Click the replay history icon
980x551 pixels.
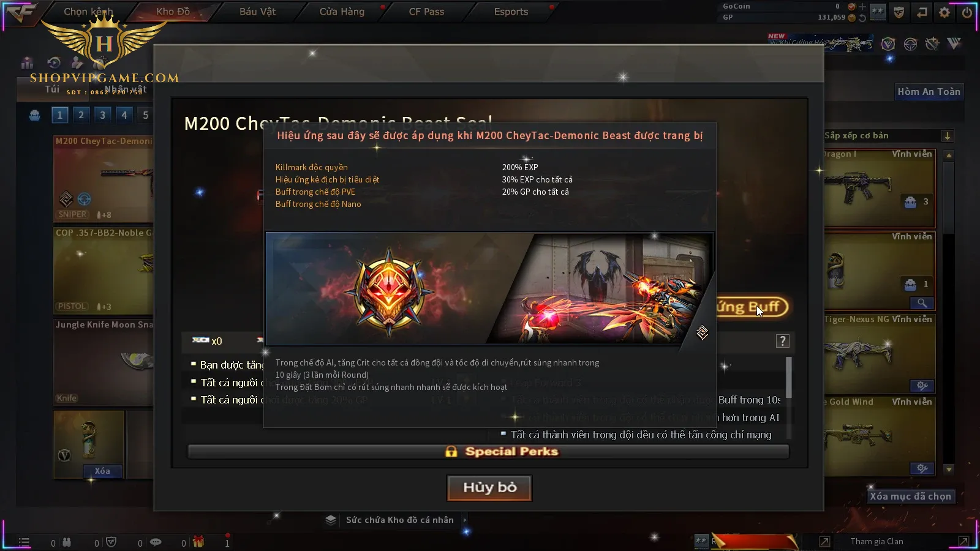tap(54, 62)
